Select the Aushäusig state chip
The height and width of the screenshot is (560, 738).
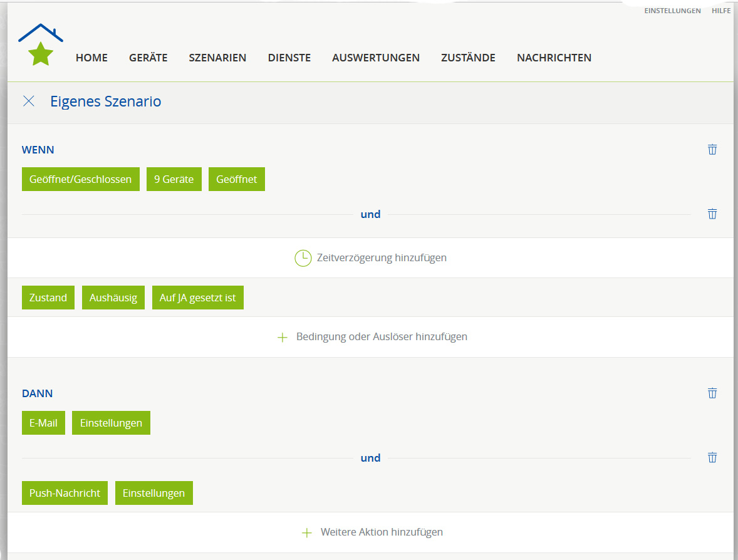point(113,298)
